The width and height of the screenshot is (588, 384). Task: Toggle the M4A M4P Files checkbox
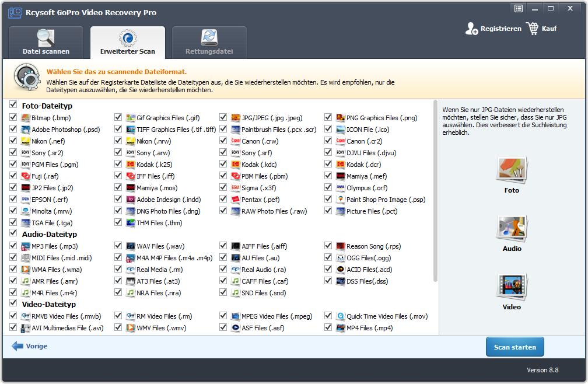tap(118, 257)
